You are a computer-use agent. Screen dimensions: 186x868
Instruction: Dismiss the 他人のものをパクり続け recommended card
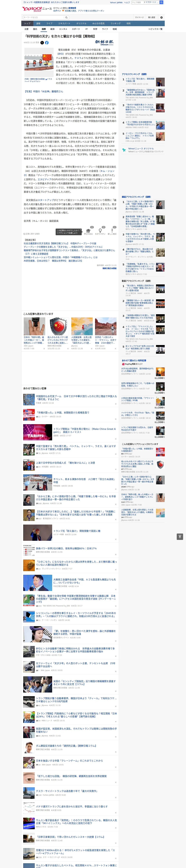(68, 349)
